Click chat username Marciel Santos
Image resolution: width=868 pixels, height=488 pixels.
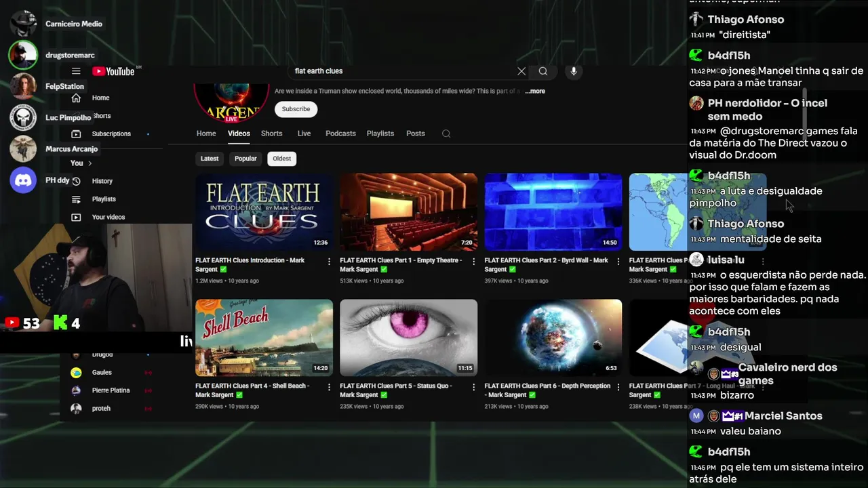click(783, 416)
